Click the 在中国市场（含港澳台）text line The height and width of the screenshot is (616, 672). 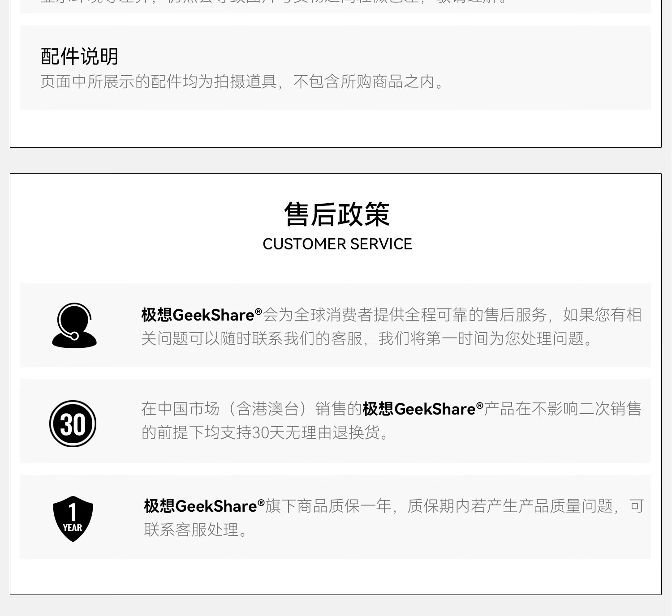[x=391, y=409]
